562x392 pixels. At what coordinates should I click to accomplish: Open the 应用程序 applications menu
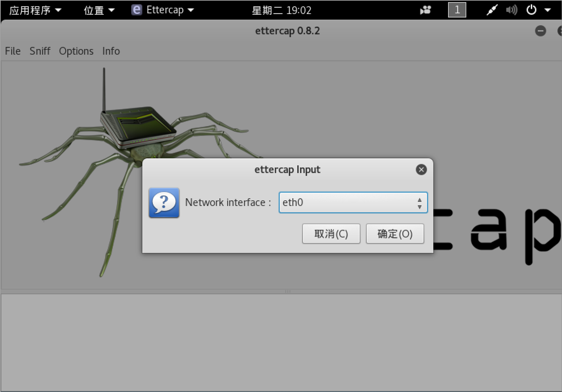click(x=35, y=10)
